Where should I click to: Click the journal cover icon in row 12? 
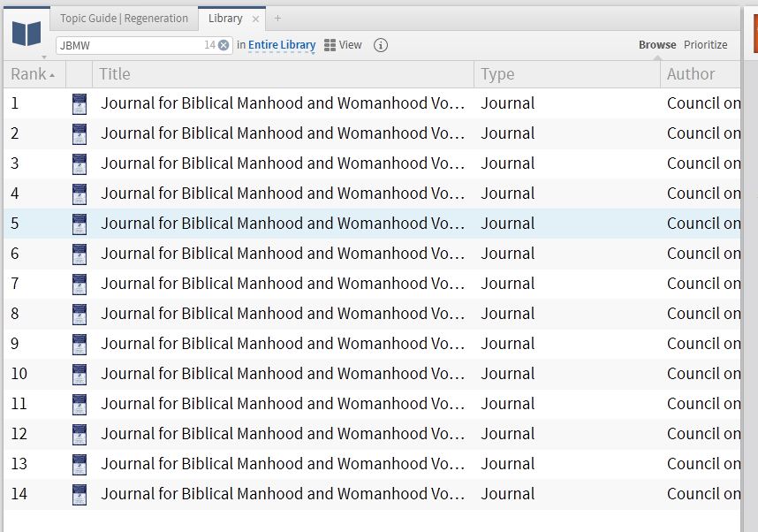(80, 433)
